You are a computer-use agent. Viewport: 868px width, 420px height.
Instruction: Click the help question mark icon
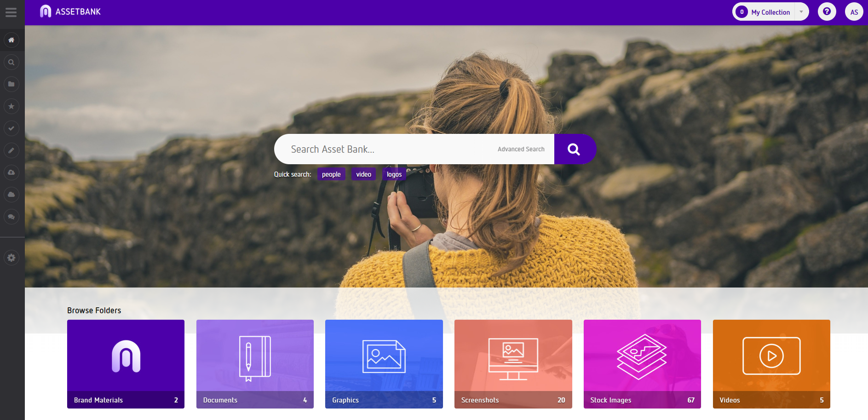tap(827, 12)
